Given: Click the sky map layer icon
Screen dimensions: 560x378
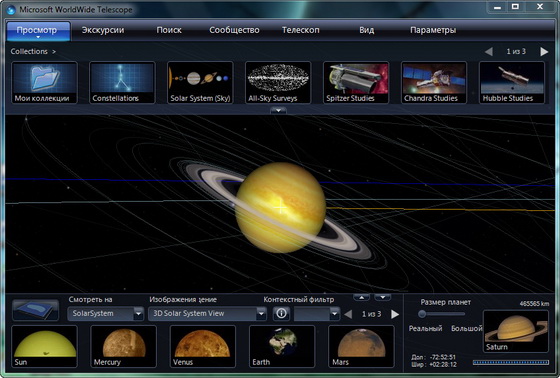Looking at the screenshot, I should 35,310.
